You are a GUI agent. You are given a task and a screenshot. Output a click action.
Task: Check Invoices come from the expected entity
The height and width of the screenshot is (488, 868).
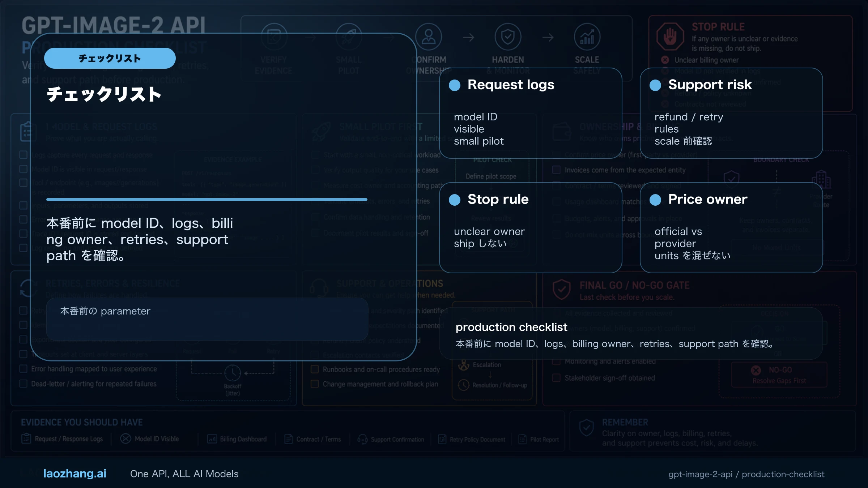[x=556, y=170]
